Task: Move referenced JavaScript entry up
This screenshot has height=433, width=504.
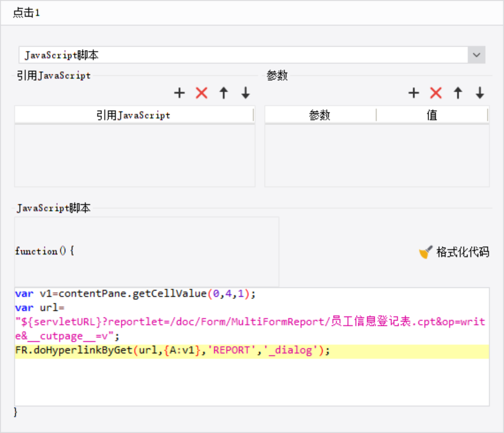Action: click(223, 92)
